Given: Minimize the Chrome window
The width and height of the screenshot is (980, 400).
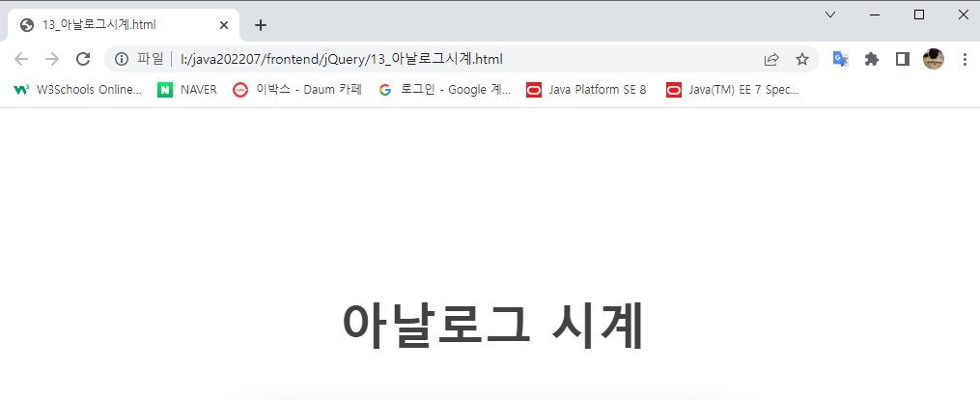Looking at the screenshot, I should [875, 15].
